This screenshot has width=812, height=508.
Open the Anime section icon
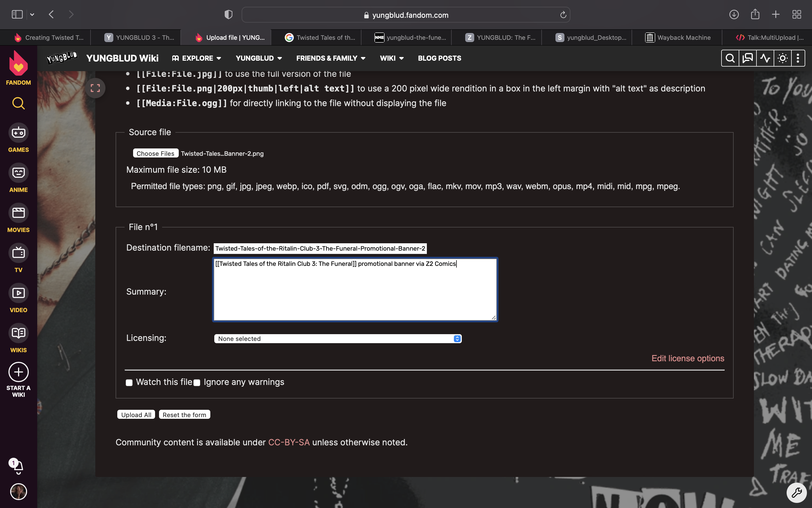tap(18, 173)
